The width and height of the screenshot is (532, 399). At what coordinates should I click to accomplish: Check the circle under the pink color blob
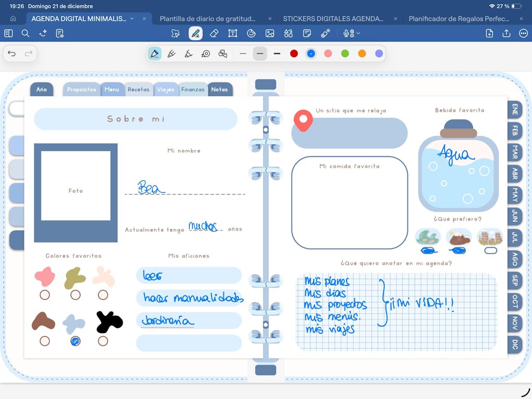click(x=45, y=295)
